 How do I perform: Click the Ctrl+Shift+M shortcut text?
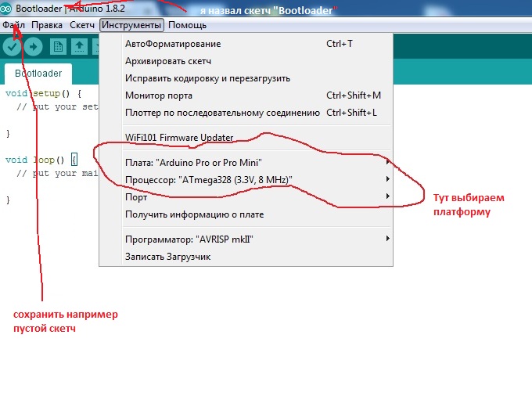tap(354, 95)
